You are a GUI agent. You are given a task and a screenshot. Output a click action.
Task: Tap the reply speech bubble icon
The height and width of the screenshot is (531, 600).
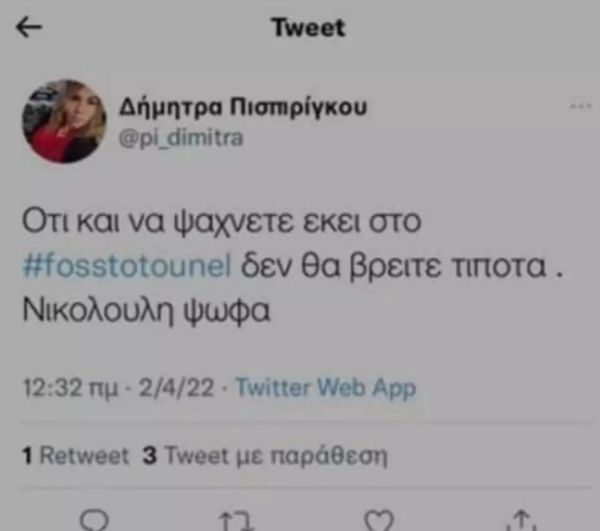pos(94,520)
